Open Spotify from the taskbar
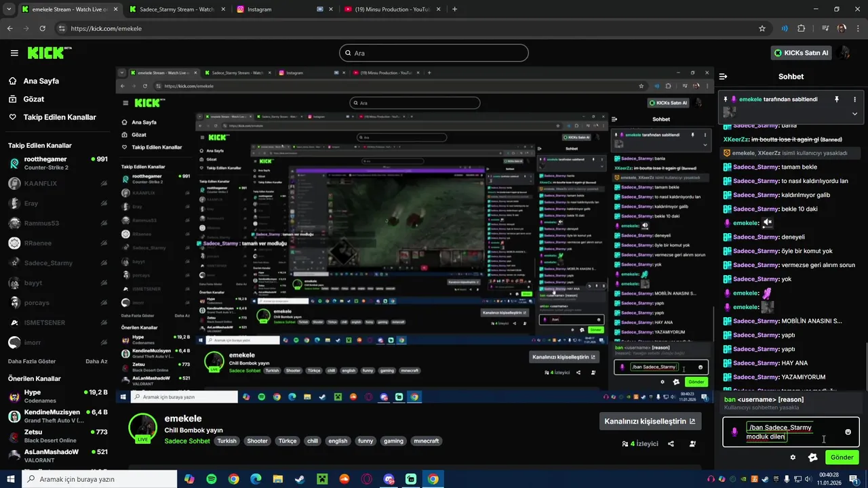Viewport: 868px width, 488px height. coord(212,479)
